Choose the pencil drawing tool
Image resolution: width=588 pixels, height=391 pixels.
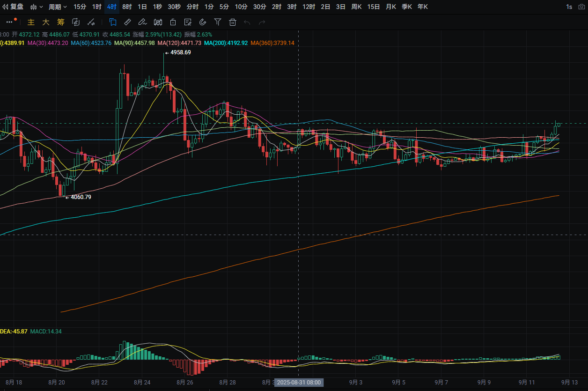143,22
